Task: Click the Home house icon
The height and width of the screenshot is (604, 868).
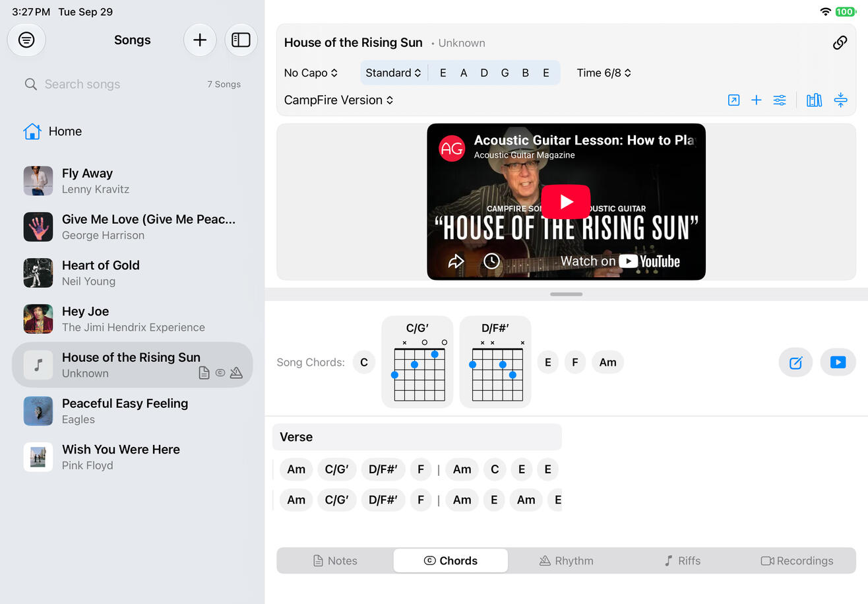Action: (x=32, y=131)
